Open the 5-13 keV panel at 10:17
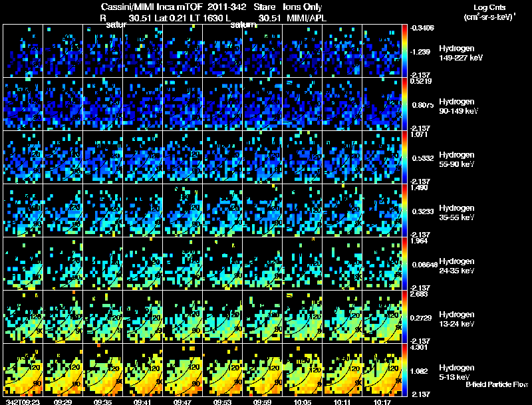The image size is (532, 405). pos(382,370)
